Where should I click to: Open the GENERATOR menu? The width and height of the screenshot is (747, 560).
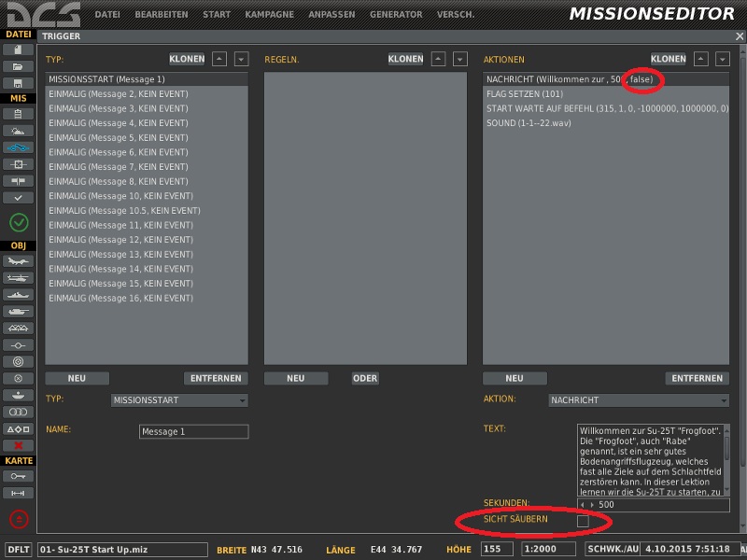396,15
